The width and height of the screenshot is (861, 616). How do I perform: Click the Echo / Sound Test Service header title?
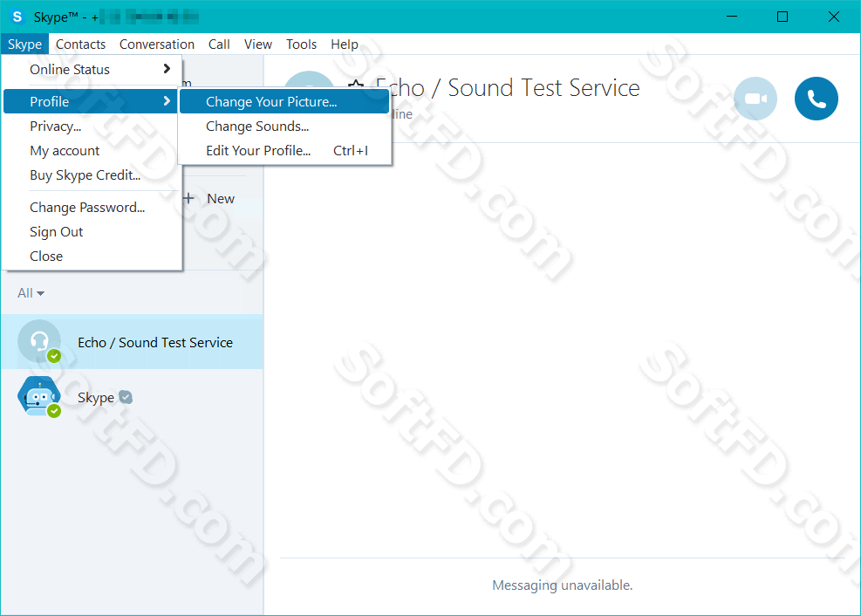[508, 88]
